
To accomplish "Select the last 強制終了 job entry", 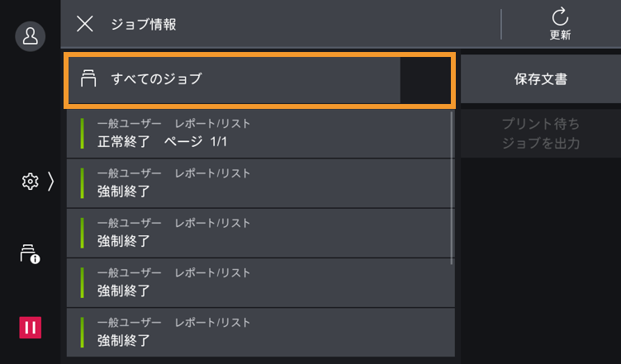I will point(260,332).
